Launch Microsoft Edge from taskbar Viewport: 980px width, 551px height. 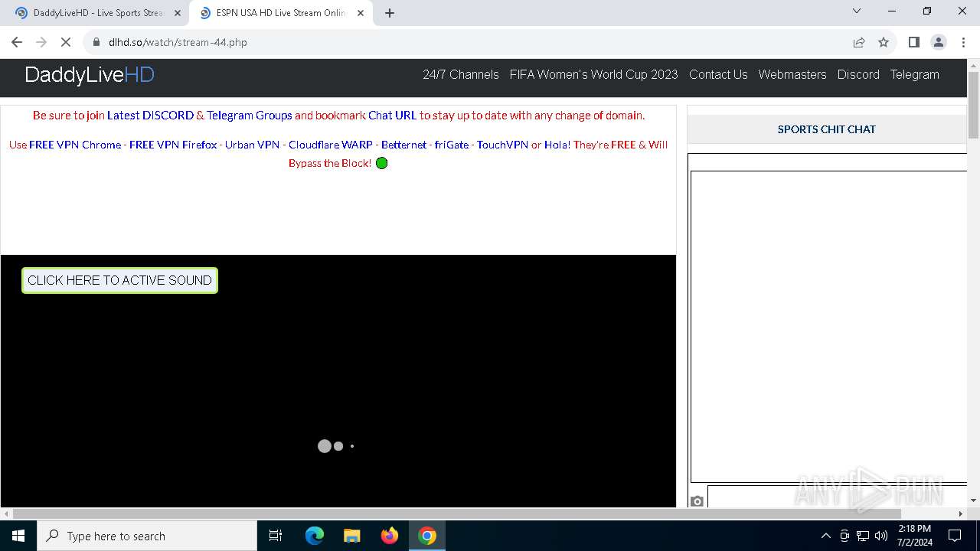pos(315,536)
